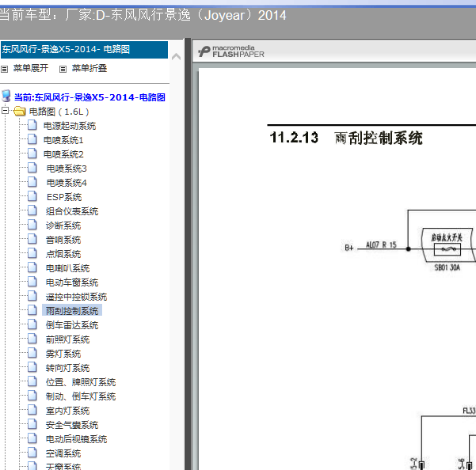Click the yellow folder icon for 电路图 (1.6L)
Screen dimensions: 476x470
20,111
